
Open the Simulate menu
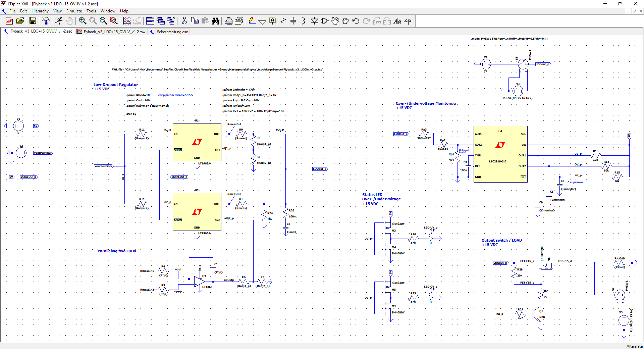74,11
